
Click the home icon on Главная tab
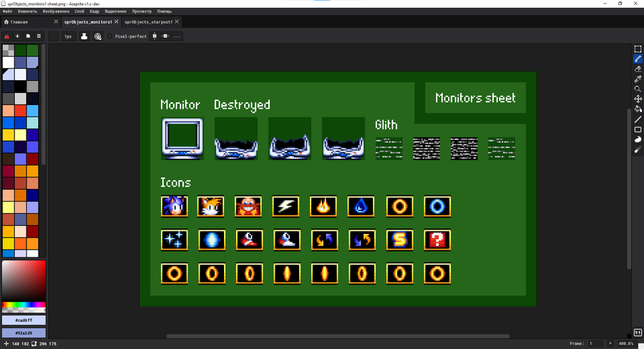(6, 21)
